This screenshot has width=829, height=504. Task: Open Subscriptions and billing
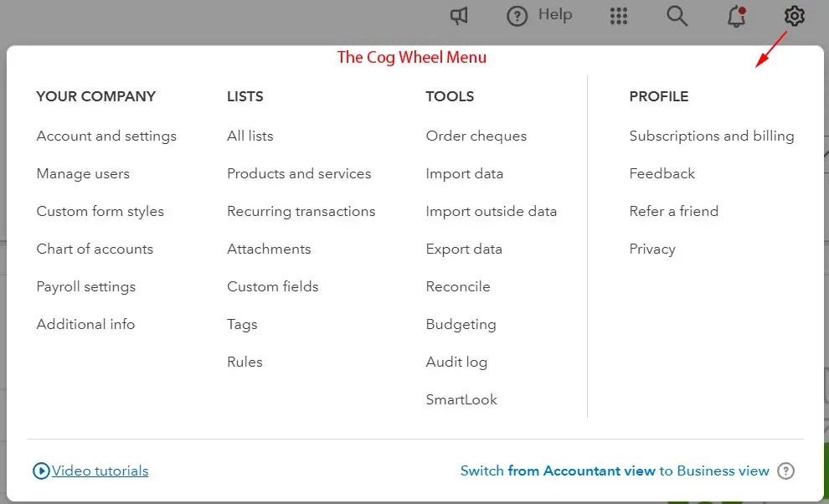click(711, 136)
